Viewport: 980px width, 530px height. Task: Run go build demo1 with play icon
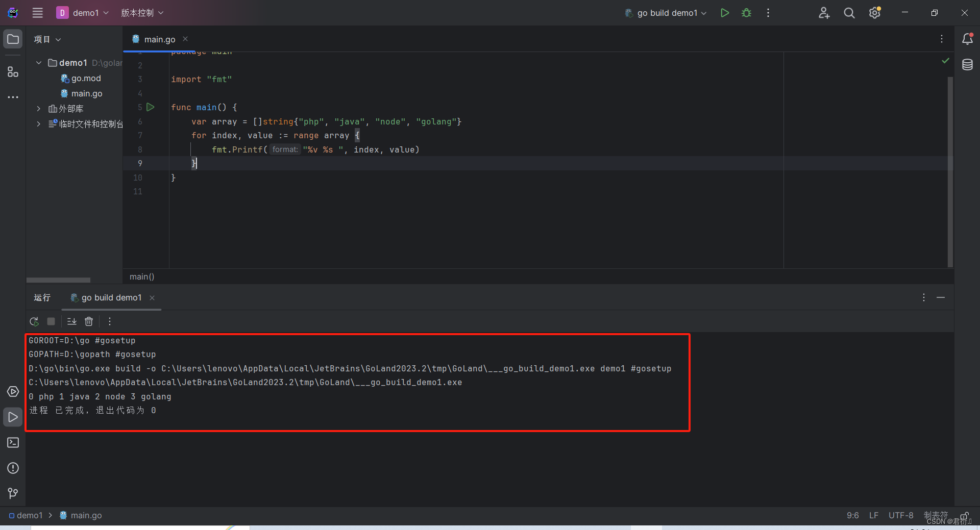[724, 13]
